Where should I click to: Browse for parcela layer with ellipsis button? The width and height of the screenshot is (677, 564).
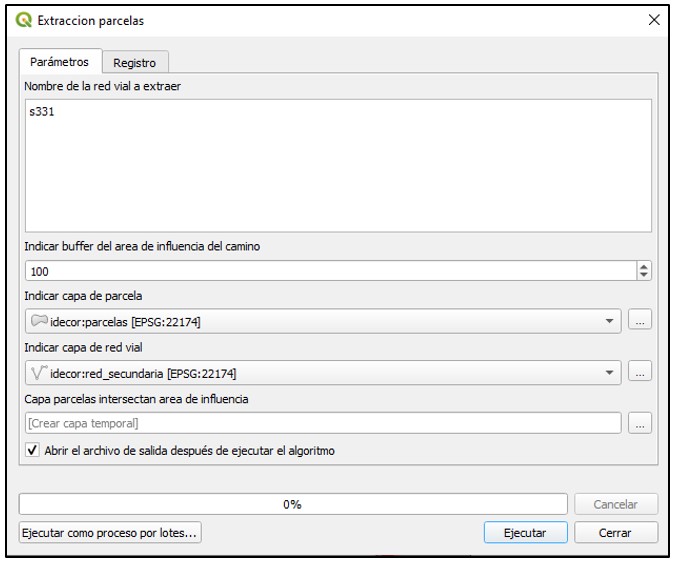coord(640,320)
